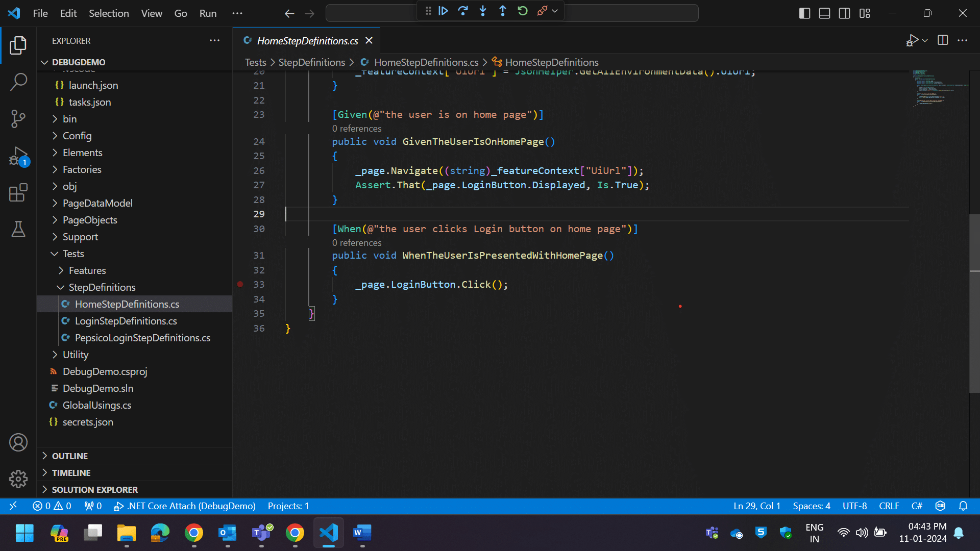Open launch.json file
980x551 pixels.
(135, 85)
